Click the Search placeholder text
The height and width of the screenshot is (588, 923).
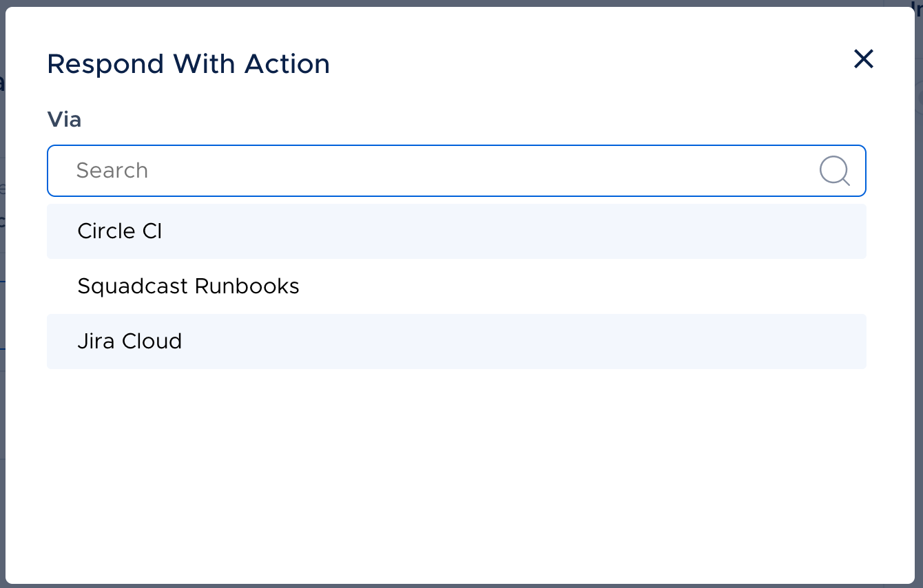click(112, 170)
